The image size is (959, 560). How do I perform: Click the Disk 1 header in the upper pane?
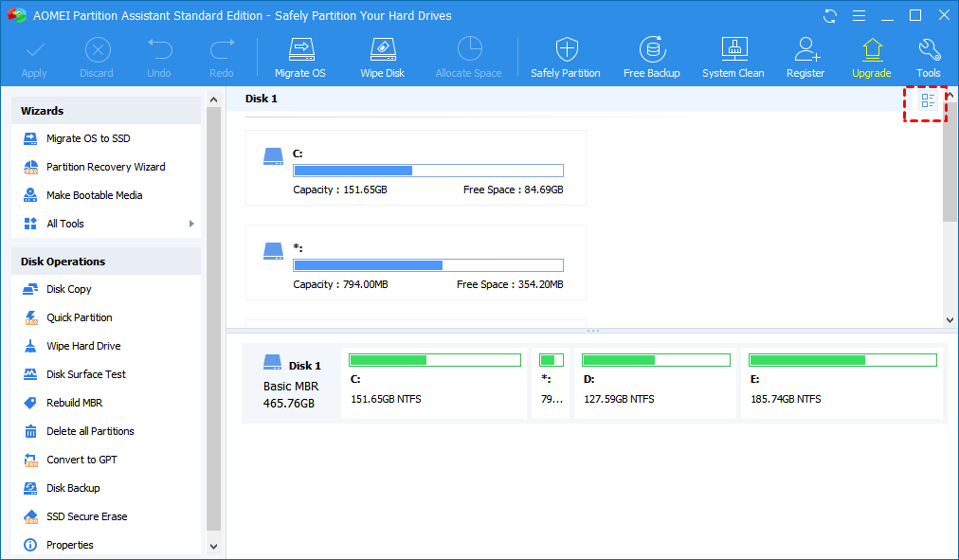[262, 99]
